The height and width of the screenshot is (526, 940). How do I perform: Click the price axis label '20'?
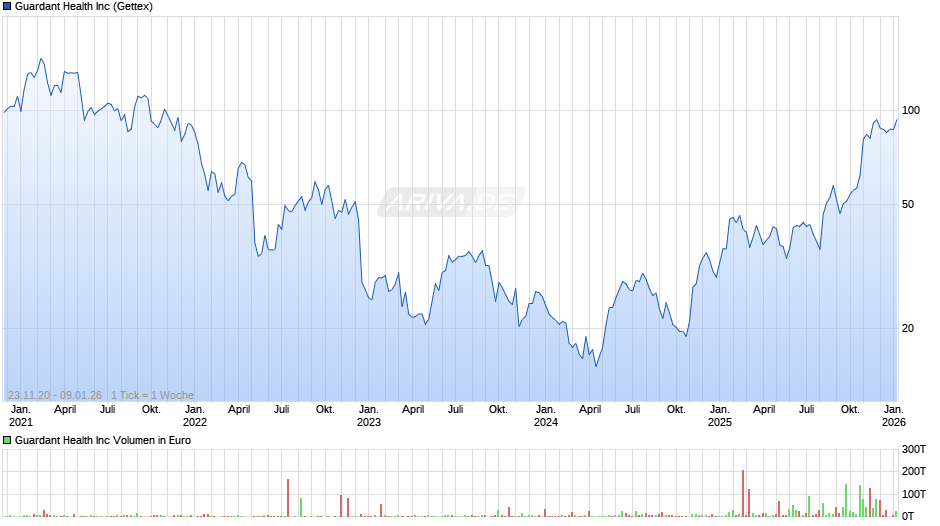(x=908, y=328)
